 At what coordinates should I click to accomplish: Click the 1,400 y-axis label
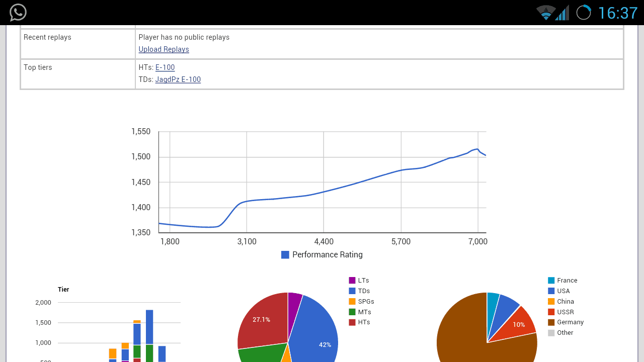coord(141,207)
